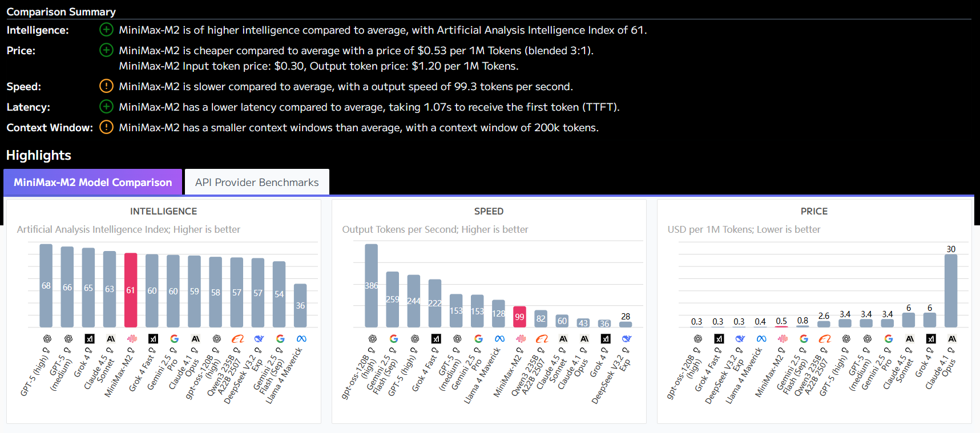The width and height of the screenshot is (980, 433).
Task: Click the MiniMax logo under the Price chart
Action: click(782, 339)
